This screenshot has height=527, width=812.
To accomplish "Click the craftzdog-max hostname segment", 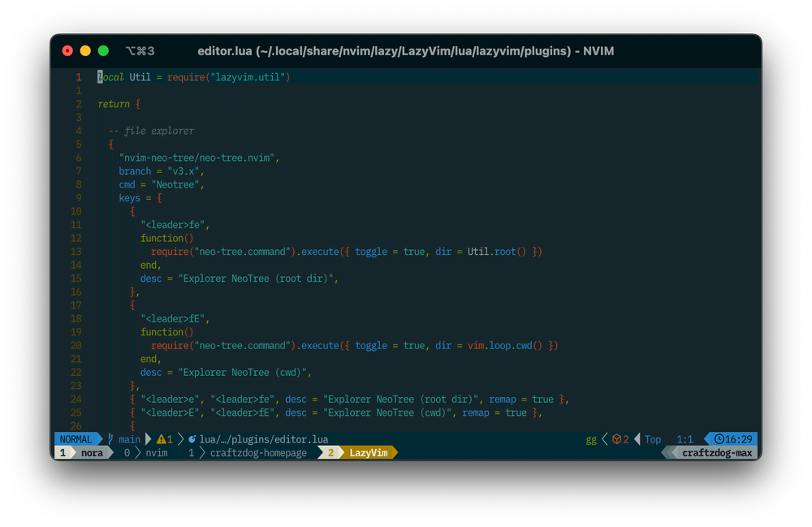I will coord(719,452).
